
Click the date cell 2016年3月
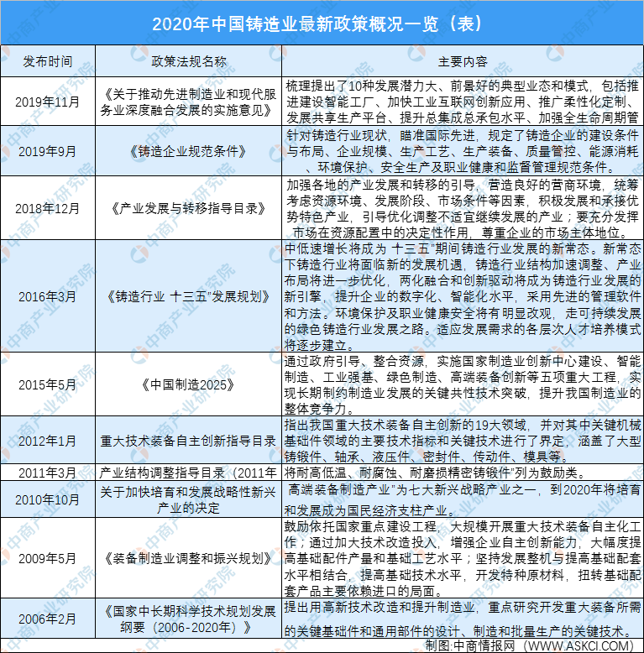point(48,296)
